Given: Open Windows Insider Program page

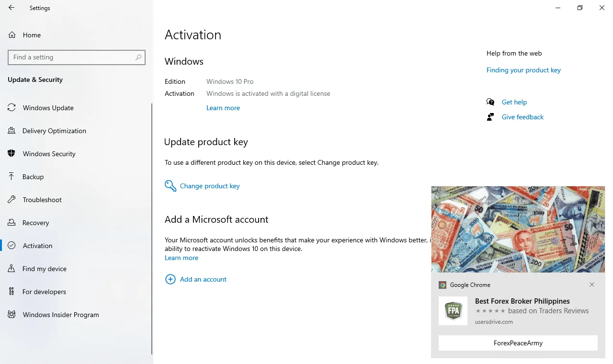Looking at the screenshot, I should click(x=61, y=315).
